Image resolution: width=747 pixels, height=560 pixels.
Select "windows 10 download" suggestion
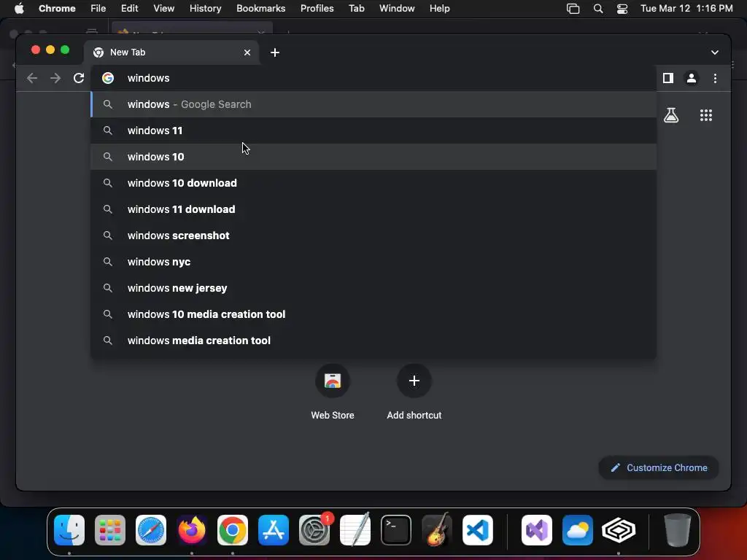(x=373, y=183)
